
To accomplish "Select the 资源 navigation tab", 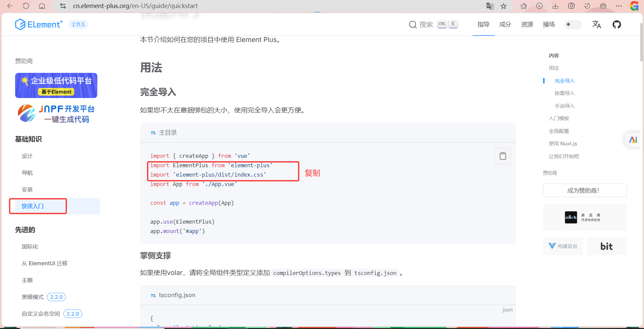I will tap(527, 24).
